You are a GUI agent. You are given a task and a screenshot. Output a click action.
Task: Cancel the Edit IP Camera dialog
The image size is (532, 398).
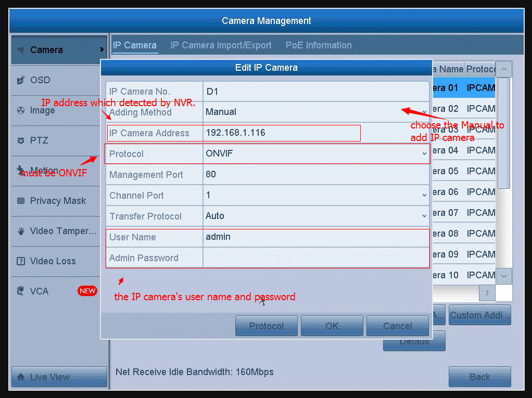(x=397, y=325)
